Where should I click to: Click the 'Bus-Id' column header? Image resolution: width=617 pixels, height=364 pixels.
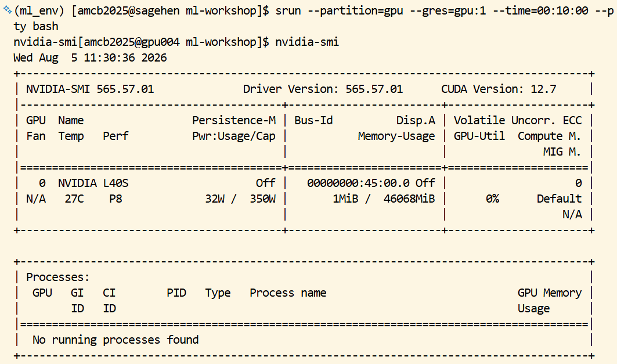[x=313, y=120]
